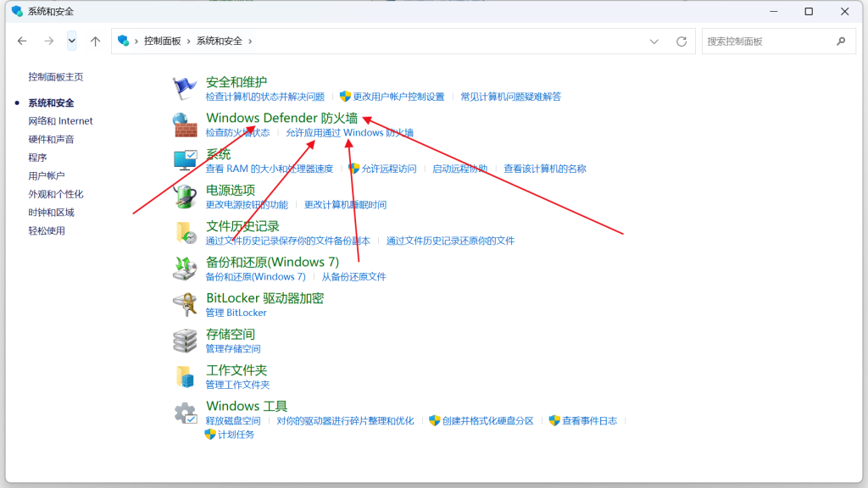Open recent locations dropdown

(72, 41)
